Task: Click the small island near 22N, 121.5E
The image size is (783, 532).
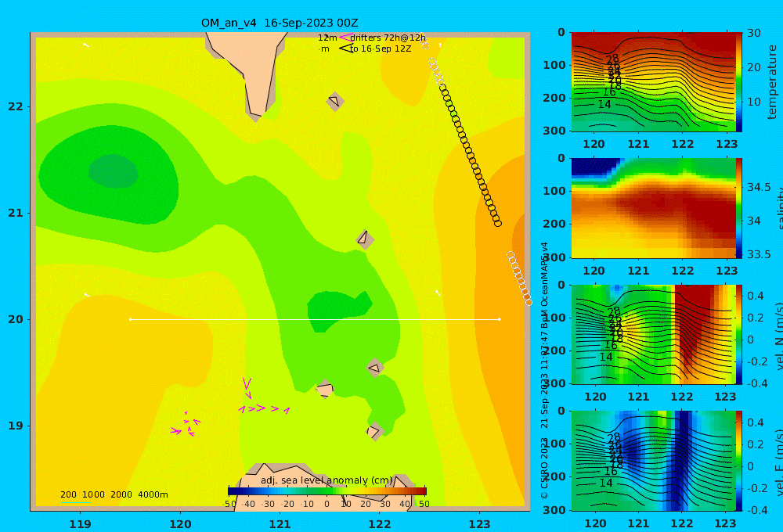Action: tap(334, 101)
